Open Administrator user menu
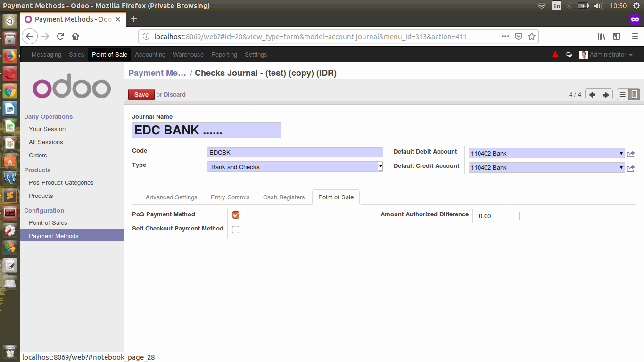644x362 pixels. point(607,55)
